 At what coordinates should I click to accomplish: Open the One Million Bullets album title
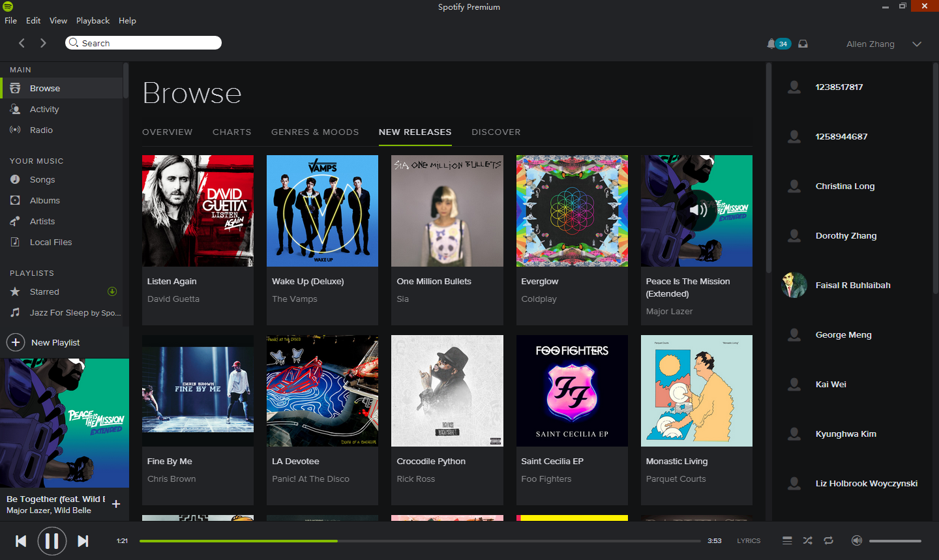click(x=434, y=281)
